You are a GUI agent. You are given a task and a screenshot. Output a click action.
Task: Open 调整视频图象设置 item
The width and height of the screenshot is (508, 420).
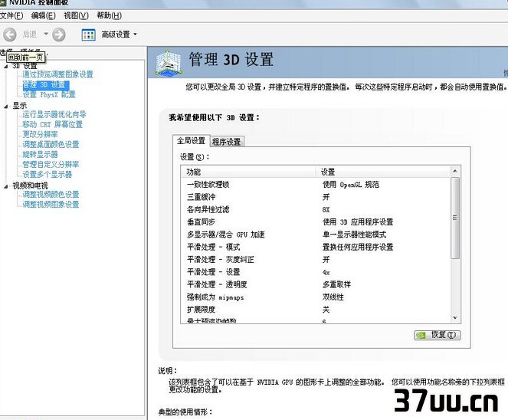[51, 205]
